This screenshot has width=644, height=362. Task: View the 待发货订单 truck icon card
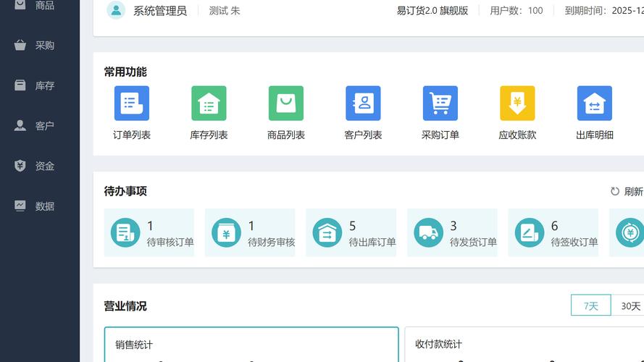(452, 233)
